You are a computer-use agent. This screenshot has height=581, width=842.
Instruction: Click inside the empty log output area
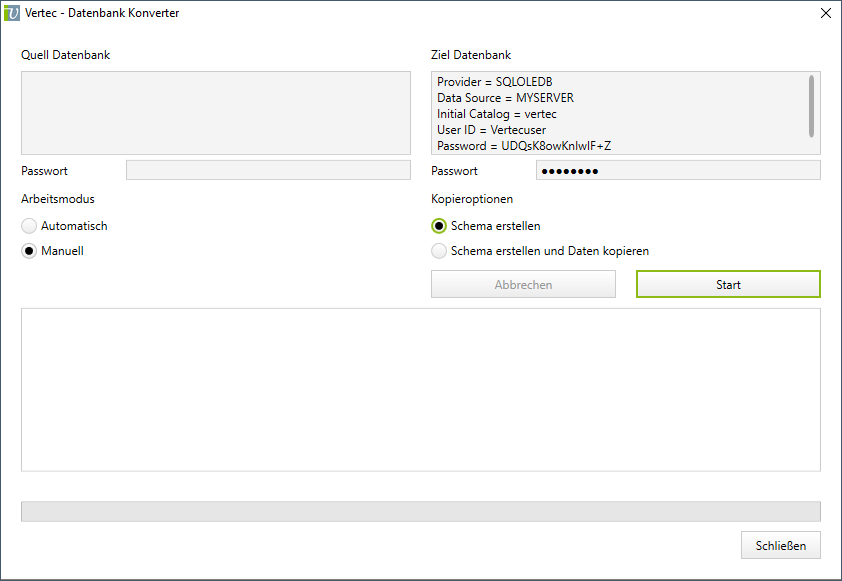[420, 389]
